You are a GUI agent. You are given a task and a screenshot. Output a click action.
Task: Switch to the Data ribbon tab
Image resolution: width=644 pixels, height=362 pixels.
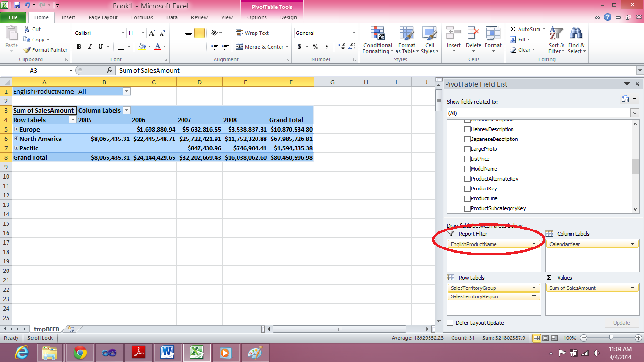(172, 17)
